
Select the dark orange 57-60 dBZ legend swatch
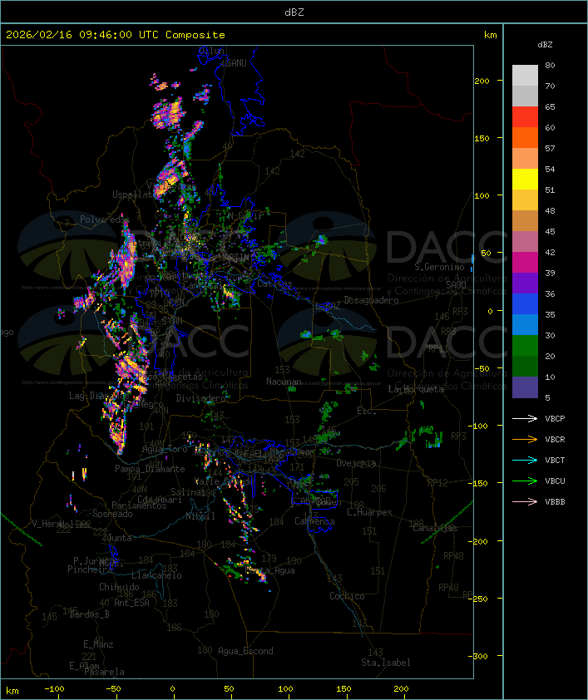pyautogui.click(x=525, y=137)
